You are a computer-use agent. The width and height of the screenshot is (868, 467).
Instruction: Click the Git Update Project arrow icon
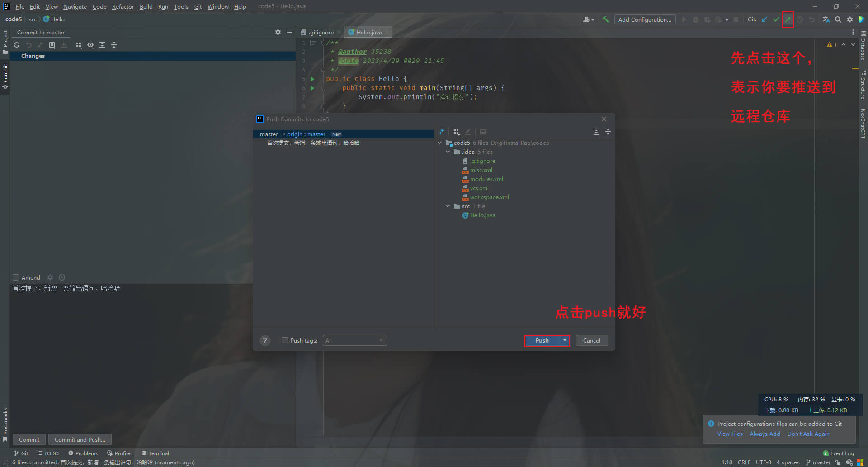point(764,19)
